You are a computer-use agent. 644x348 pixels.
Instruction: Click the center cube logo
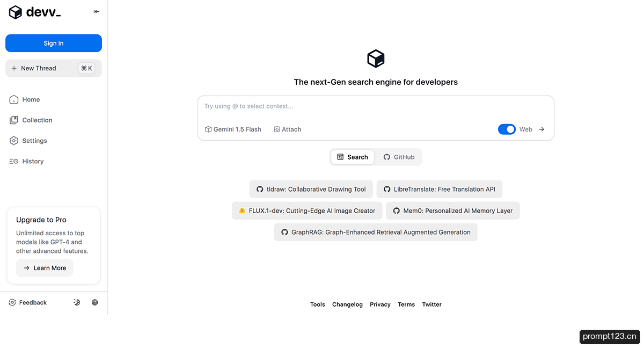376,59
